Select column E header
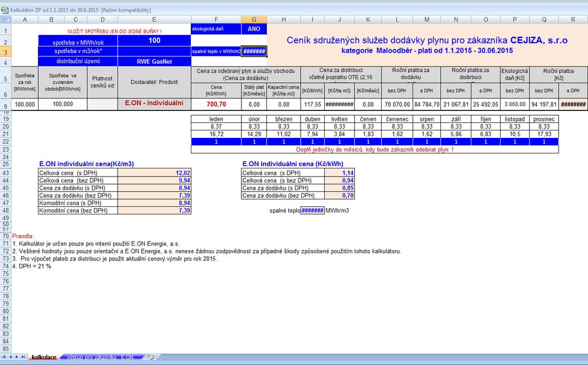Screen dimensions: 588x365 tap(154, 20)
